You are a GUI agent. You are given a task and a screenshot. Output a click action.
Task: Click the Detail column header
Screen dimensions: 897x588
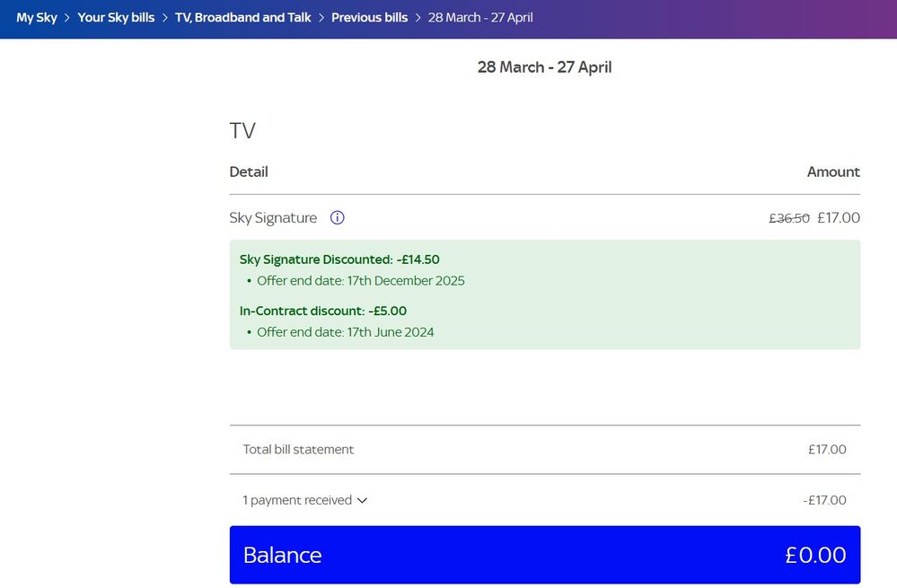click(x=249, y=171)
